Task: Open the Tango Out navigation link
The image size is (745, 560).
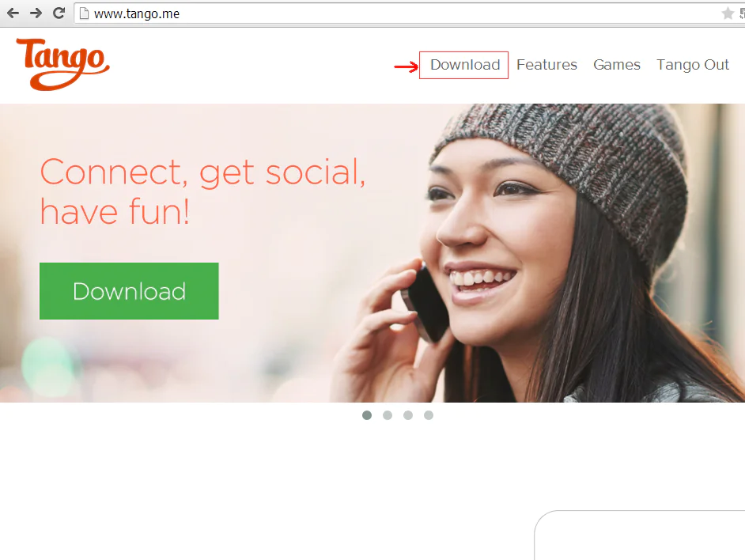Action: (692, 65)
